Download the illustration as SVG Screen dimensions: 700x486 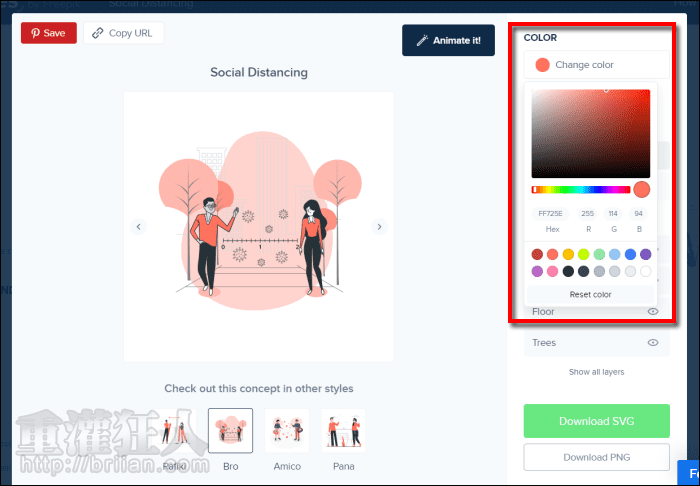tap(596, 420)
